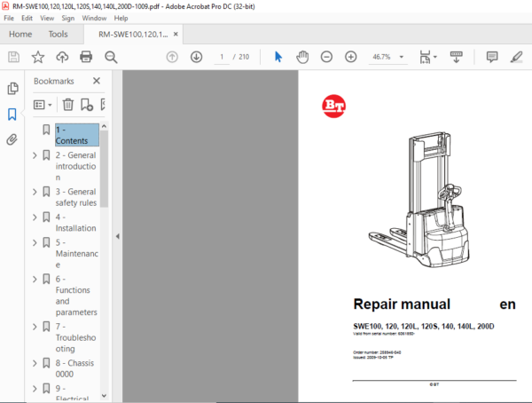Toggle the Bookmarks panel icon

(12, 115)
